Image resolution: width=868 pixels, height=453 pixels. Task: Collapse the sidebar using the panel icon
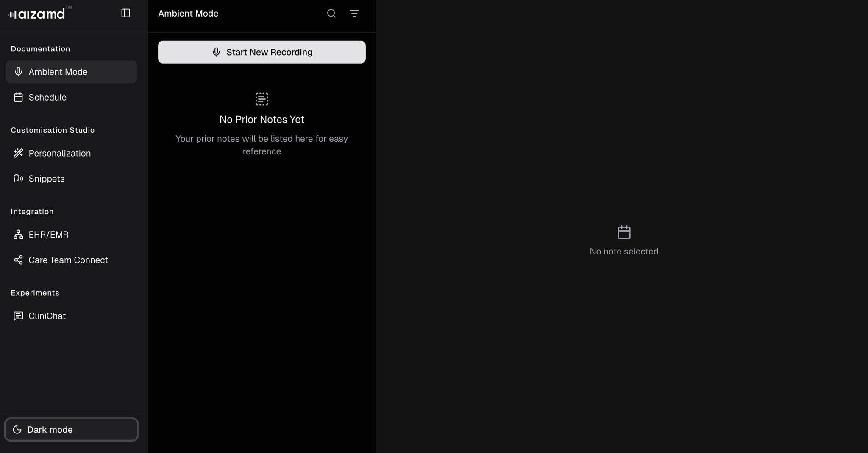(x=125, y=13)
